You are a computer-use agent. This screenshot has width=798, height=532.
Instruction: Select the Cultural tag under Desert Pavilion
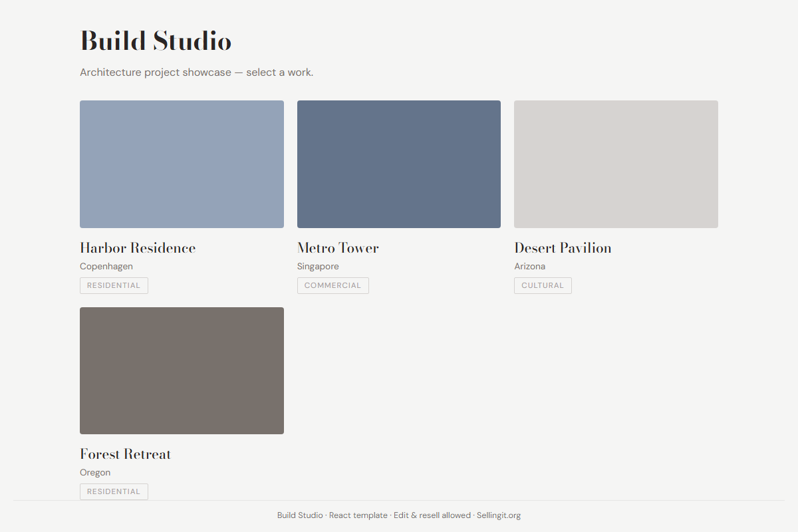(543, 285)
